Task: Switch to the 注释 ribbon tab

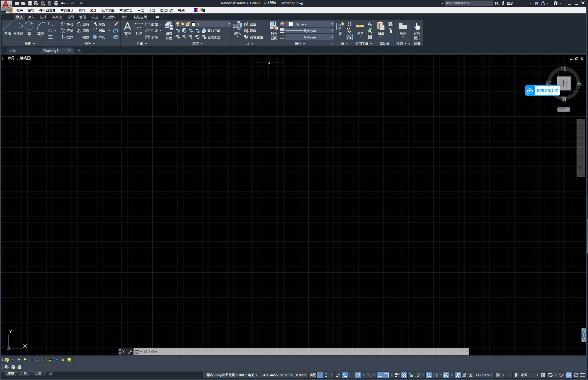Action: [x=43, y=17]
